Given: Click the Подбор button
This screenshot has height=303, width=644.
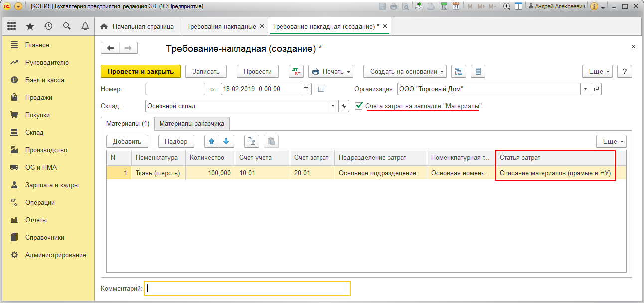Looking at the screenshot, I should [176, 141].
